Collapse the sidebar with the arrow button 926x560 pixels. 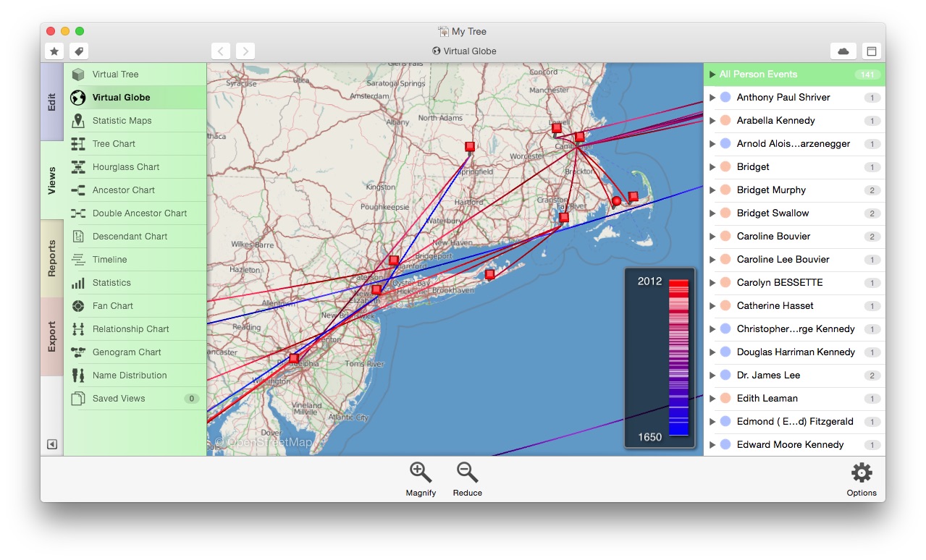pyautogui.click(x=52, y=444)
